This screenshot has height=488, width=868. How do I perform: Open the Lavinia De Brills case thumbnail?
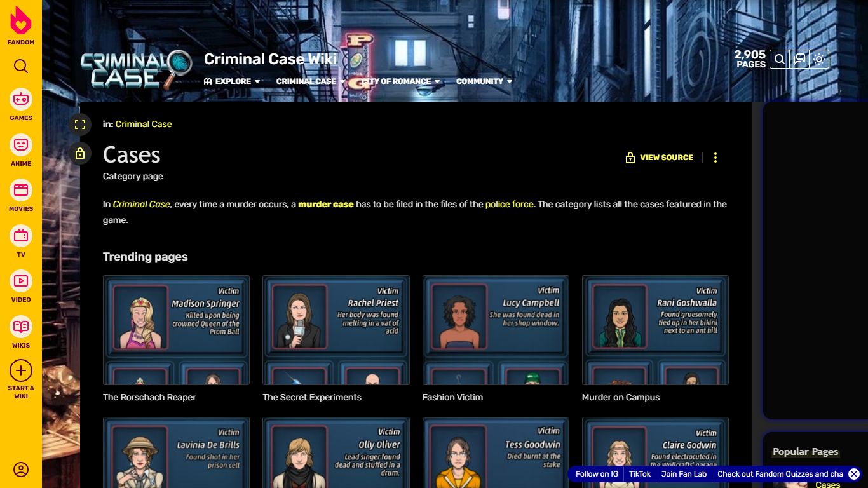click(x=176, y=452)
